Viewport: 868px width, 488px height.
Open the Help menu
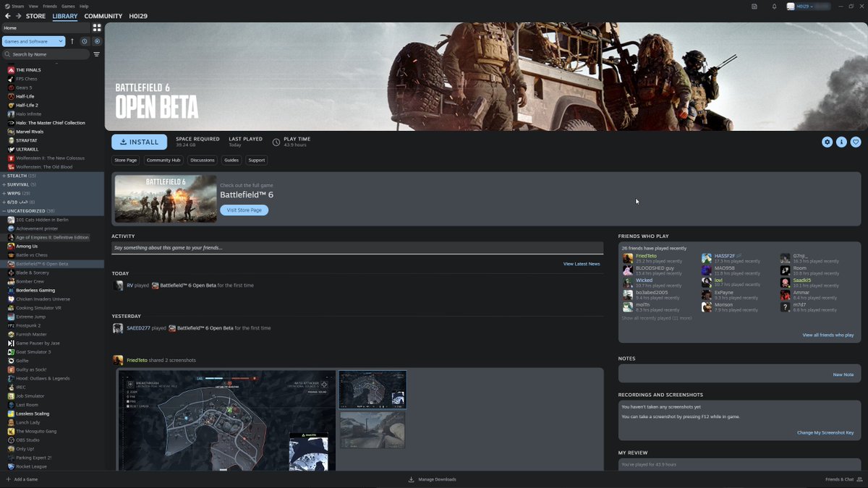tap(84, 6)
